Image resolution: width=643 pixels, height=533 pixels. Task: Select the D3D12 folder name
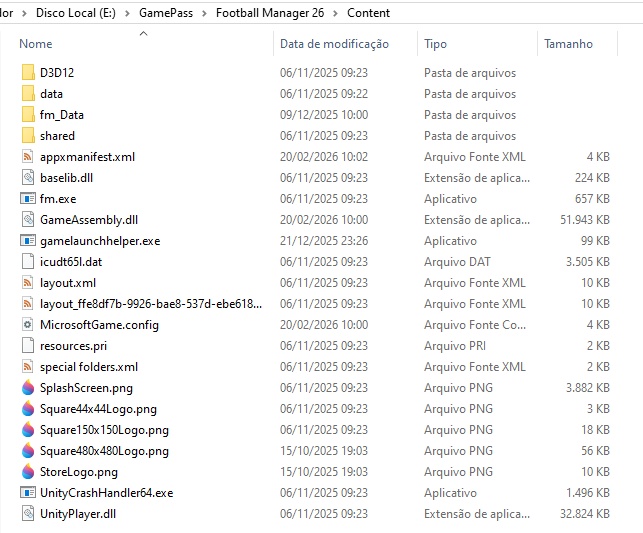tap(57, 73)
